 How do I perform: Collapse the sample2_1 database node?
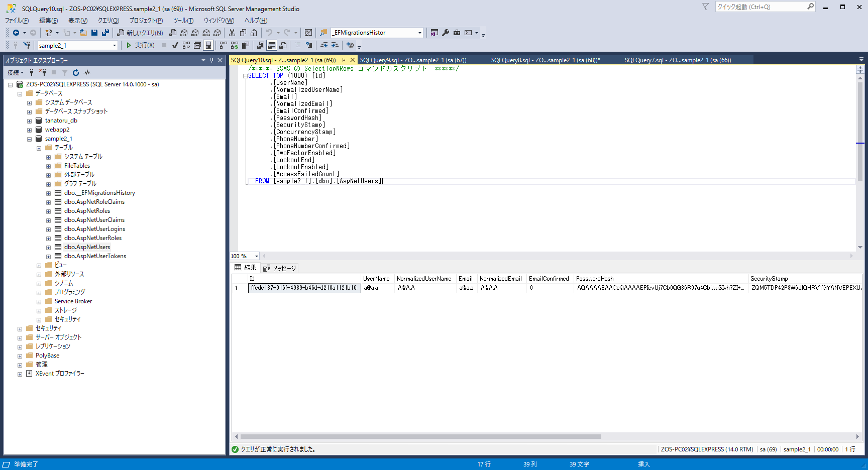pos(29,139)
